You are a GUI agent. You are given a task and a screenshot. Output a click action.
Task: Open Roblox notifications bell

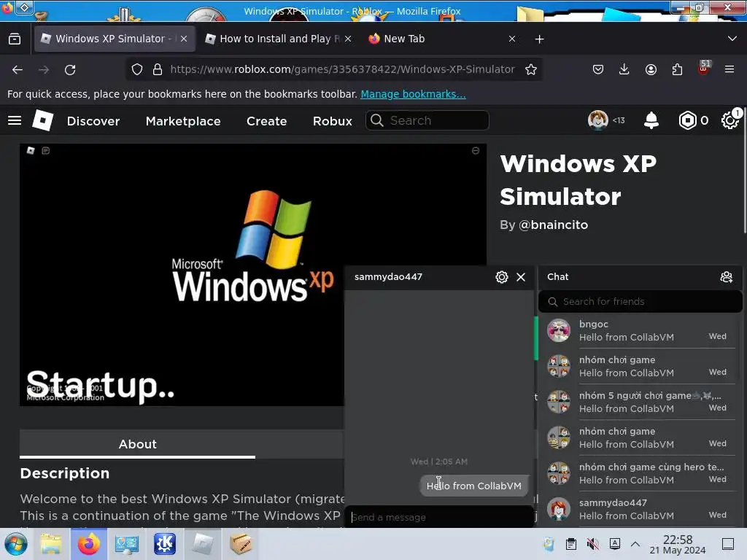pos(651,120)
